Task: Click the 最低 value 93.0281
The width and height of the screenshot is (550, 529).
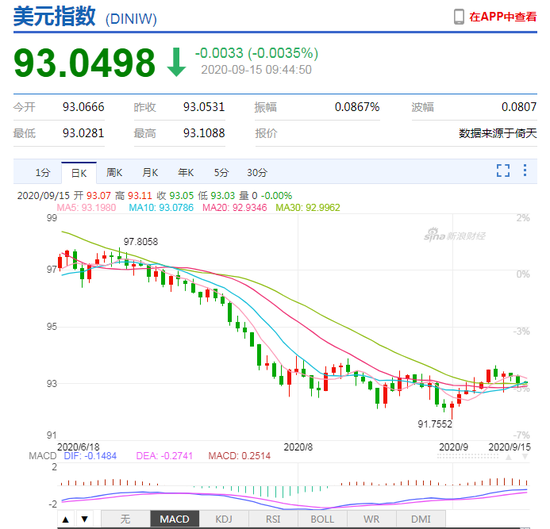Action: [83, 133]
